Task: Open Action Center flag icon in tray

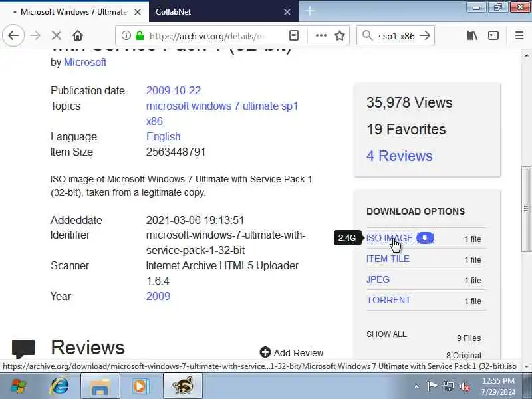Action: 432,386
